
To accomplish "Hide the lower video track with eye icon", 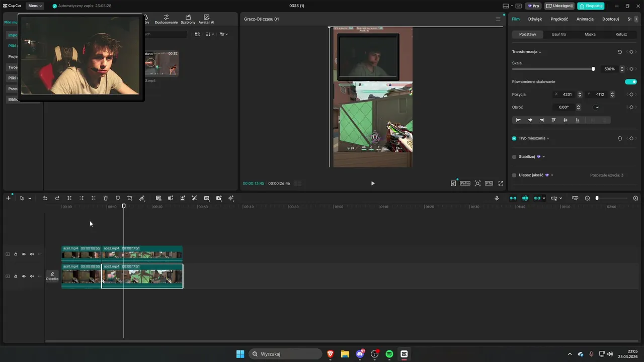I will pyautogui.click(x=24, y=276).
